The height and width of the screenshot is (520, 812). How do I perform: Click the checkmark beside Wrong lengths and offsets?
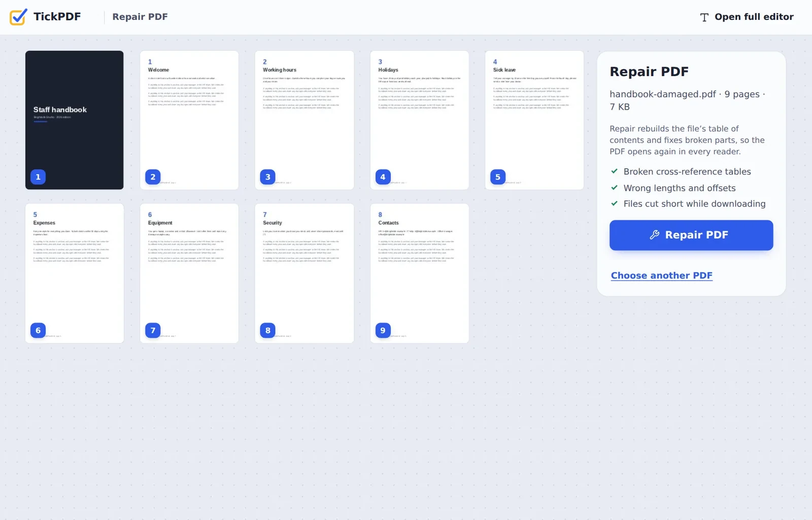point(614,188)
